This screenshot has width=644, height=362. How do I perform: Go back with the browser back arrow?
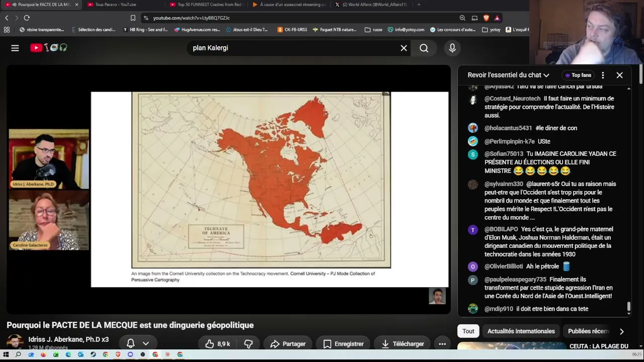coord(7,18)
